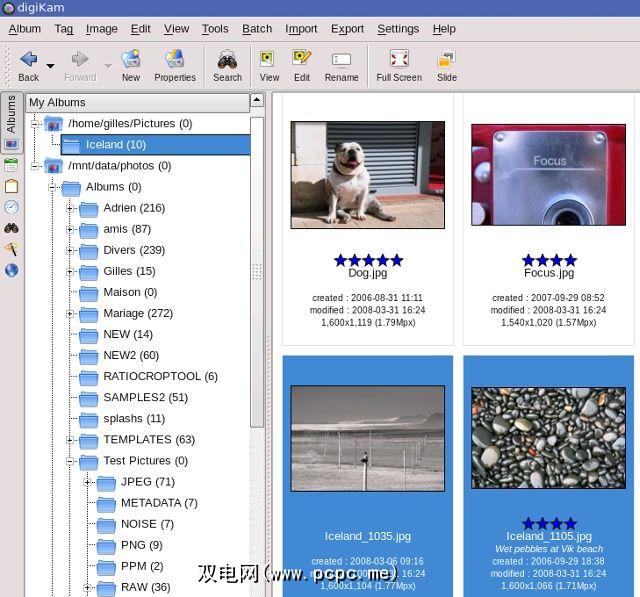Start the Slide show
The width and height of the screenshot is (640, 597).
[447, 60]
